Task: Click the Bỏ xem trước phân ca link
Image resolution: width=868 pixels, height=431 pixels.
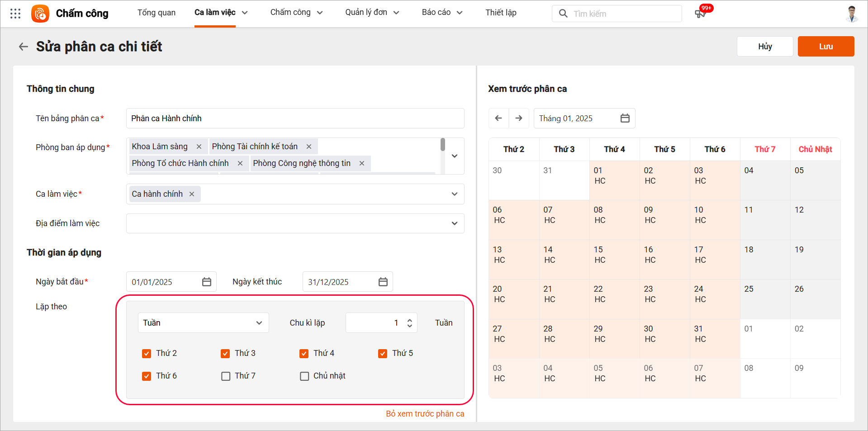Action: [425, 414]
